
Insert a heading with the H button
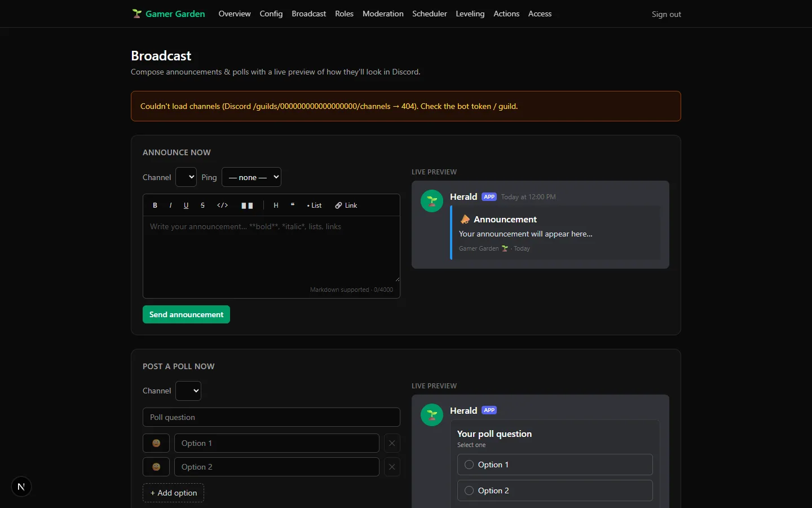276,205
